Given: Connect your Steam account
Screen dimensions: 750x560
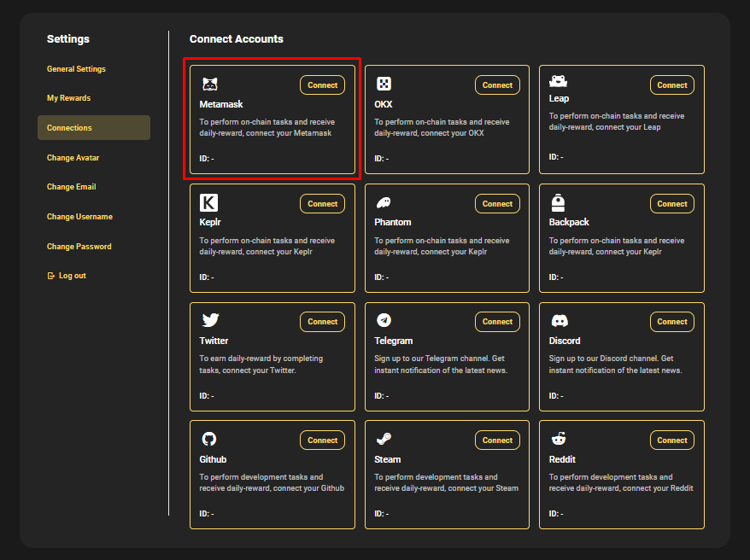Looking at the screenshot, I should 497,440.
